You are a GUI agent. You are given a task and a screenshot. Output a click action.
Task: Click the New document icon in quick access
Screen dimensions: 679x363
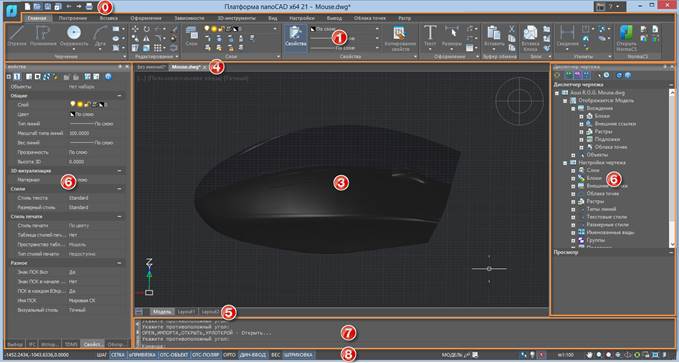point(28,6)
